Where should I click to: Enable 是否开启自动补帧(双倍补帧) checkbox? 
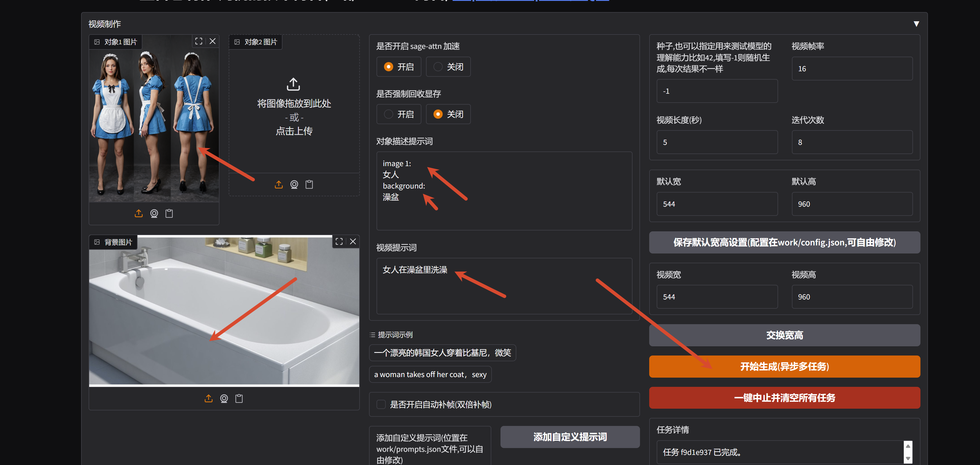pyautogui.click(x=381, y=404)
